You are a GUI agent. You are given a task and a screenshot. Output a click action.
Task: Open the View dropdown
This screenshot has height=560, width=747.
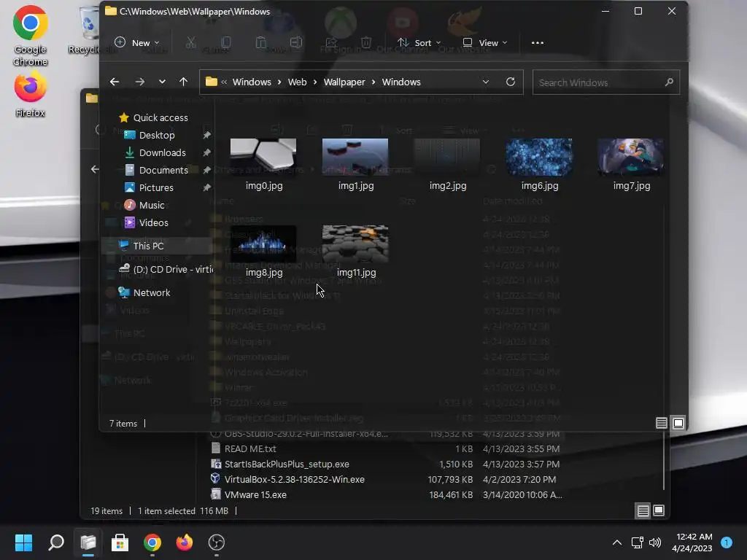tap(485, 43)
